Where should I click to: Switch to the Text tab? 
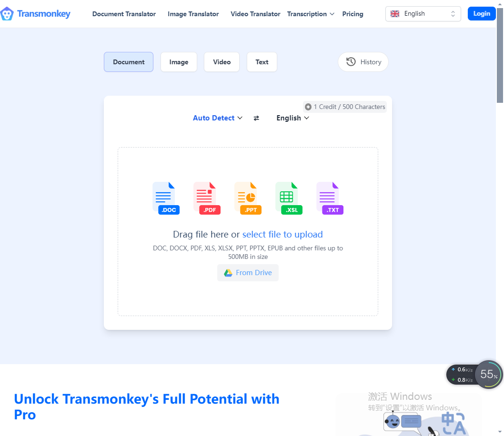coord(262,62)
